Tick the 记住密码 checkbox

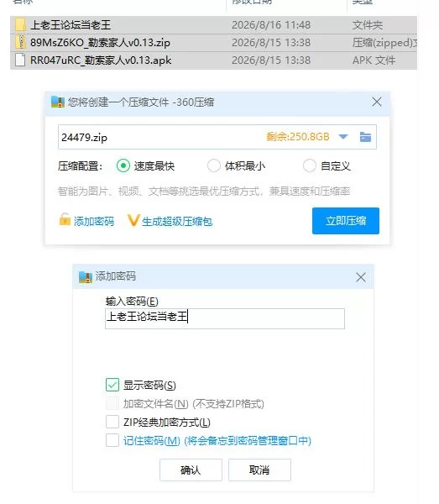[112, 440]
